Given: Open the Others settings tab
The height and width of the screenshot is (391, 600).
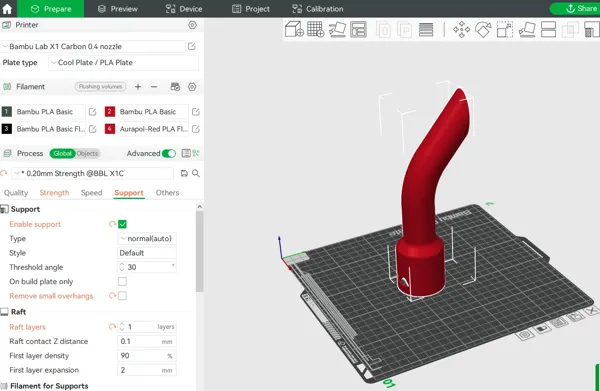Looking at the screenshot, I should [x=167, y=193].
